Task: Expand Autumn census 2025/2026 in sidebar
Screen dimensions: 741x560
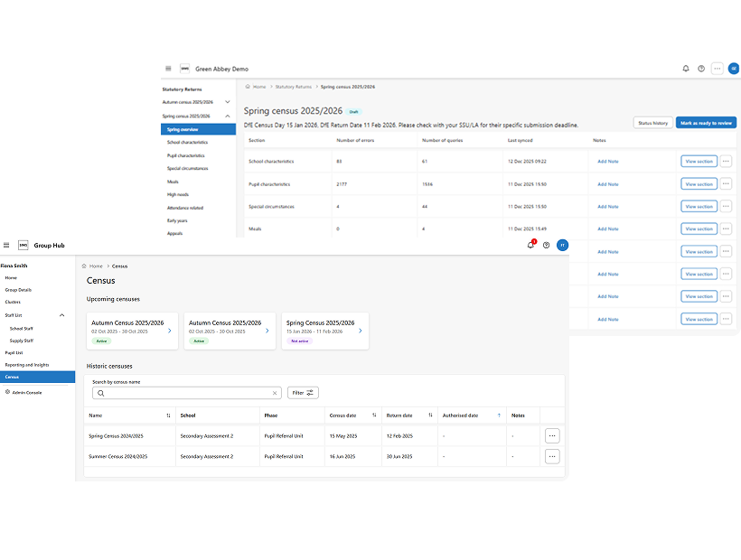Action: [x=228, y=102]
